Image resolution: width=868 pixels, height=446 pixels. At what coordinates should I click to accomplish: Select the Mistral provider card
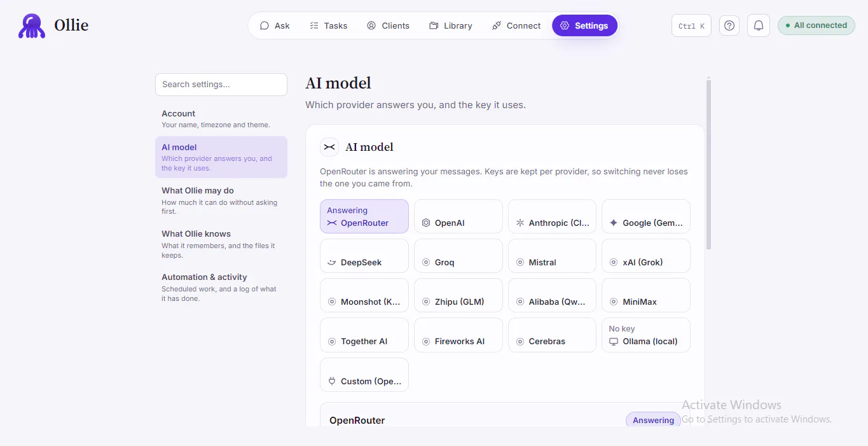pyautogui.click(x=552, y=256)
